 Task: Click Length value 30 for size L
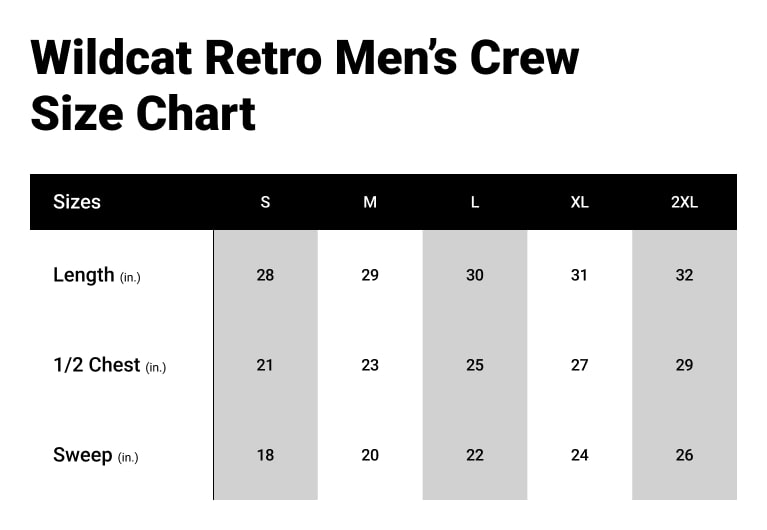pyautogui.click(x=475, y=275)
